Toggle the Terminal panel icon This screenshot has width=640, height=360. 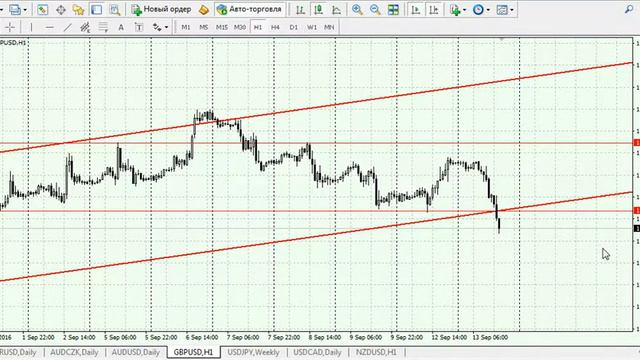point(97,9)
